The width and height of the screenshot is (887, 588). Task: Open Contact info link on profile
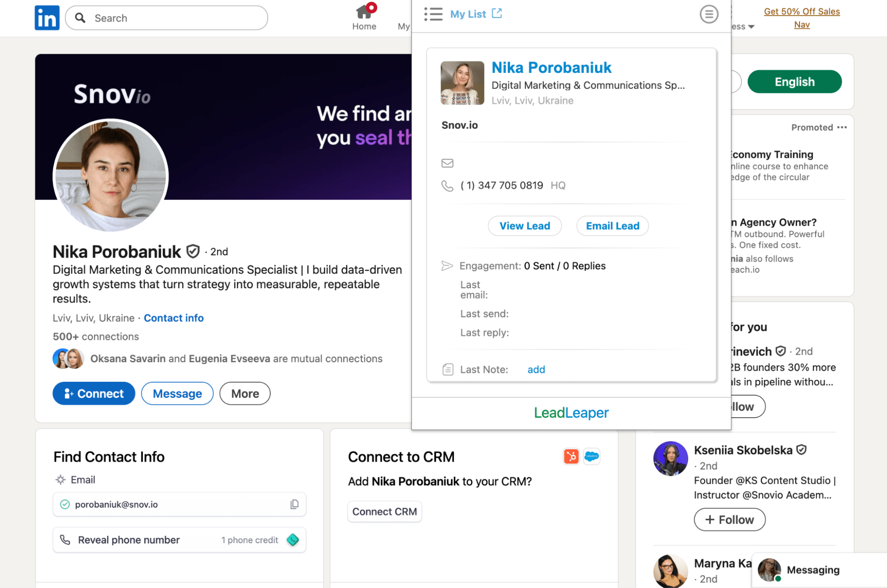[x=173, y=318]
